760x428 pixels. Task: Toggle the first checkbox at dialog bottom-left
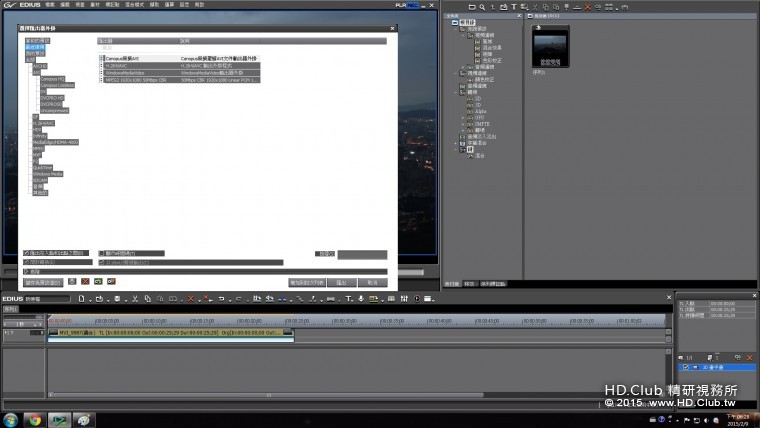pos(26,253)
